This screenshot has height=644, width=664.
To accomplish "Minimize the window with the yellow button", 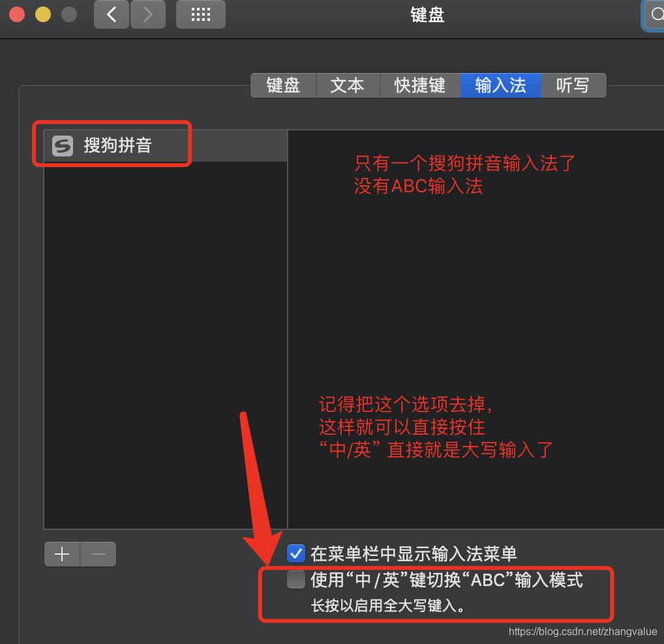I will coord(43,14).
